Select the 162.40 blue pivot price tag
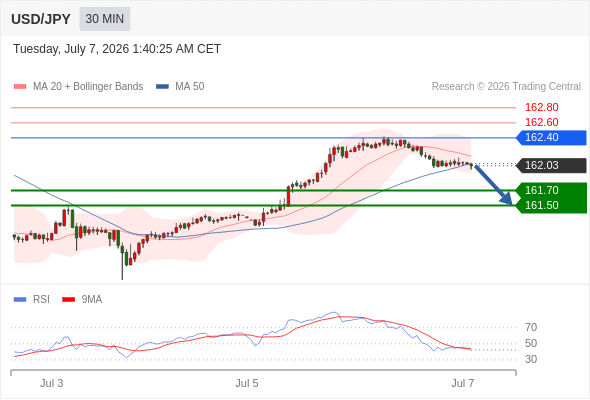590x400 pixels. pyautogui.click(x=551, y=138)
